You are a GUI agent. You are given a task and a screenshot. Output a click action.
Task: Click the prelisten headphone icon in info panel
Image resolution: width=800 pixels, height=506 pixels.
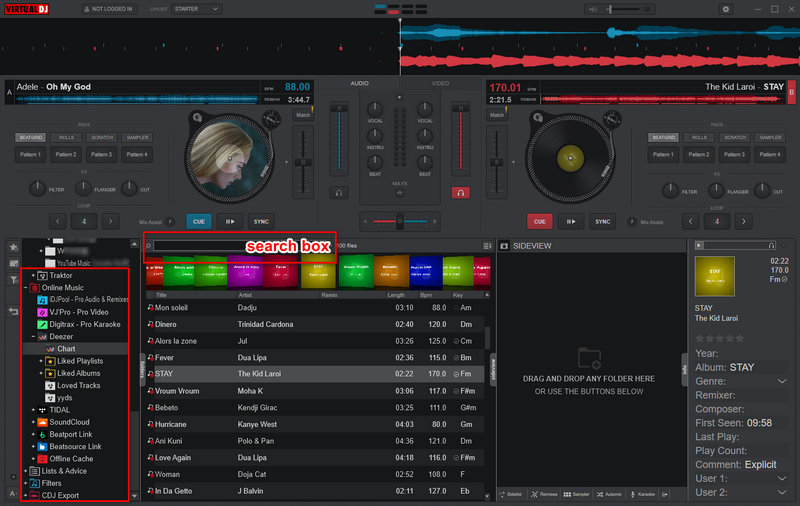pos(771,245)
